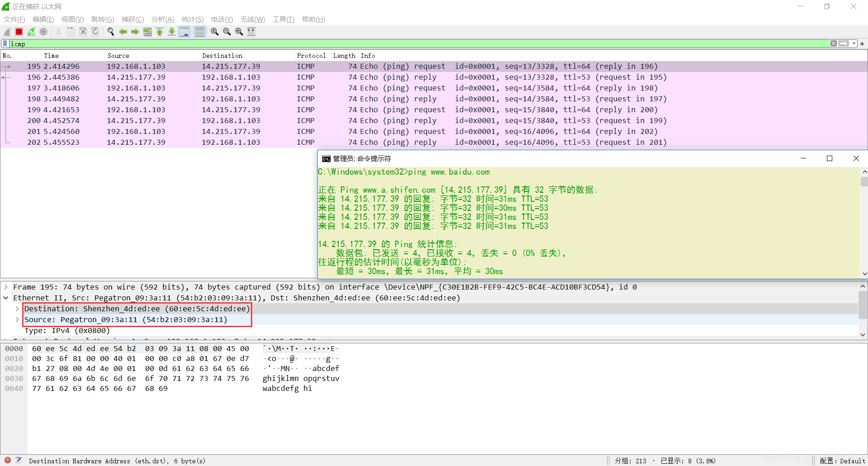Apply the display filter arrow button
This screenshot has height=466, width=868.
(844, 43)
